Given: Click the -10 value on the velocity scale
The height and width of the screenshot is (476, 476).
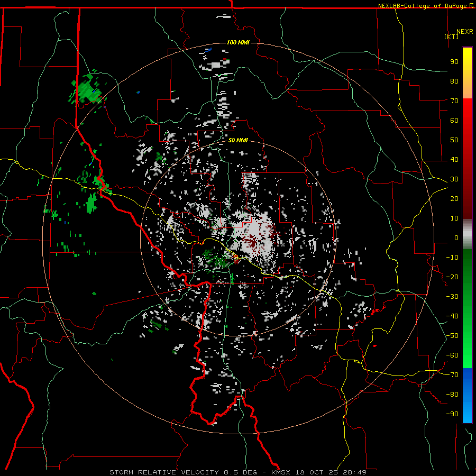Looking at the screenshot, I should pyautogui.click(x=452, y=258).
